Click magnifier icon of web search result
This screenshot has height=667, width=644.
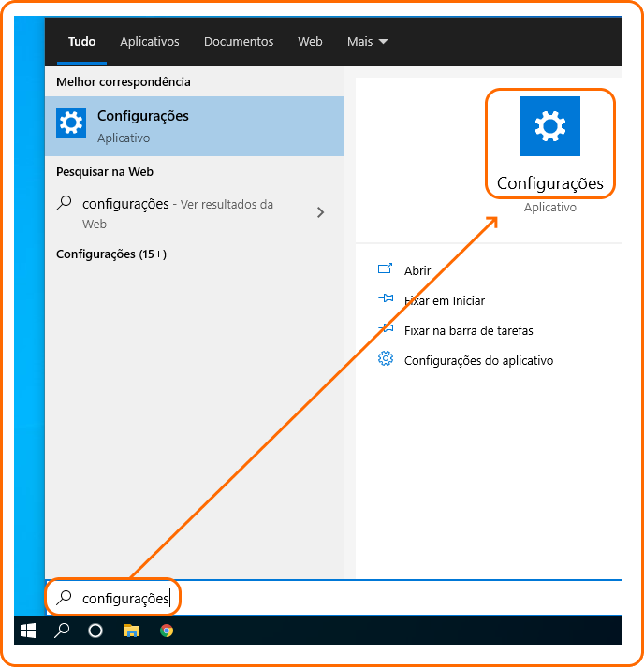point(65,203)
